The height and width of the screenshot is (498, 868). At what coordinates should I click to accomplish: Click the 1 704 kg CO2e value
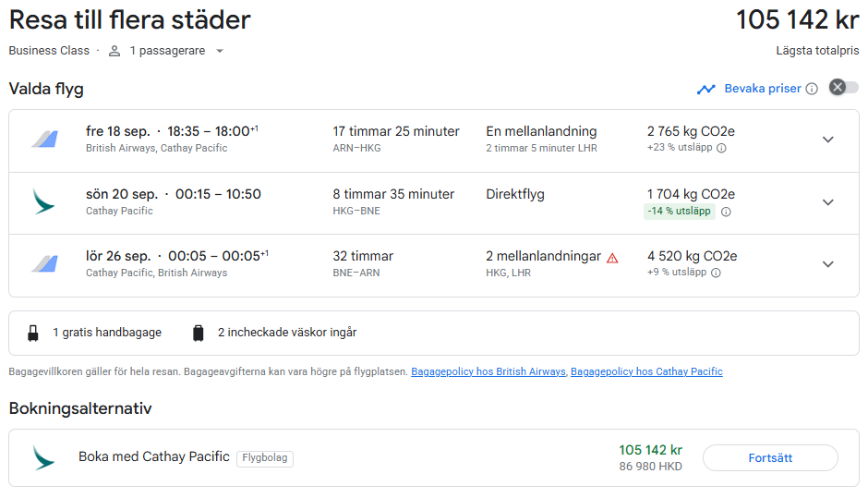pos(691,194)
